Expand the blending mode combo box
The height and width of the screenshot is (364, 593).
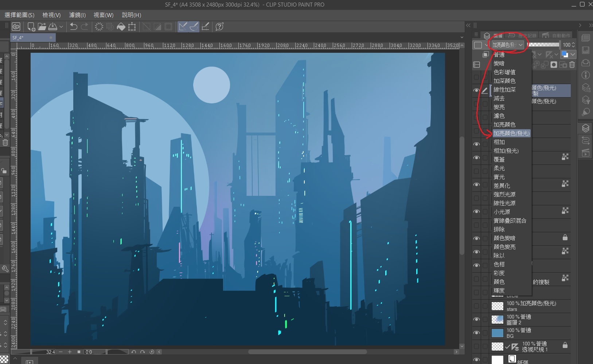(508, 45)
